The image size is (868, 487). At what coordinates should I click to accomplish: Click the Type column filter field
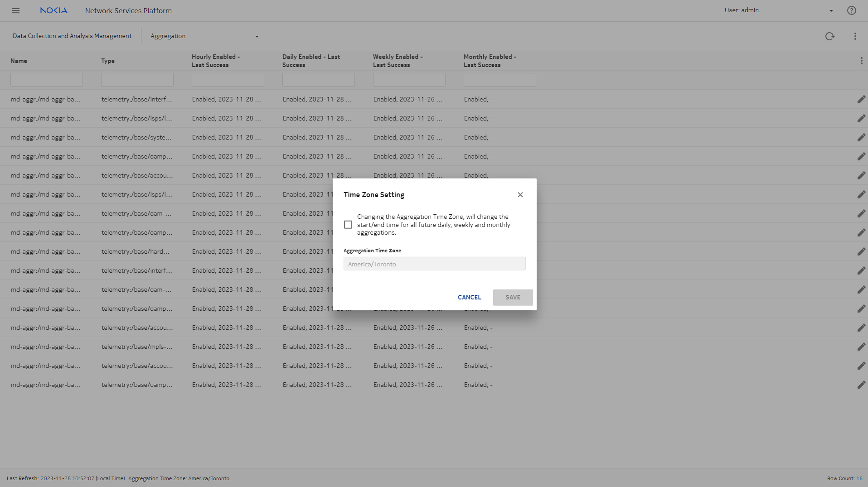click(137, 80)
